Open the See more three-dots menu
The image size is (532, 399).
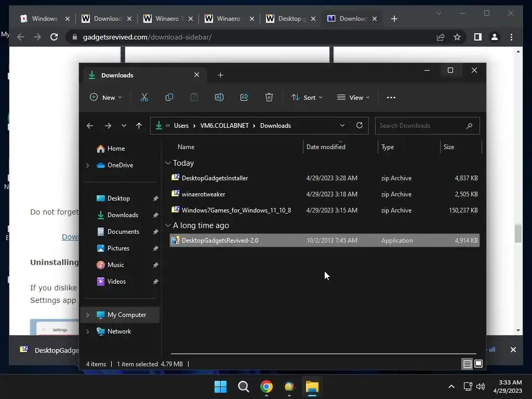pos(391,98)
